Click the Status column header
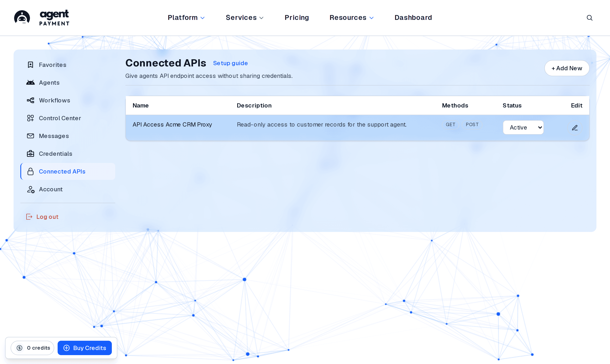The height and width of the screenshot is (364, 610). click(x=512, y=105)
